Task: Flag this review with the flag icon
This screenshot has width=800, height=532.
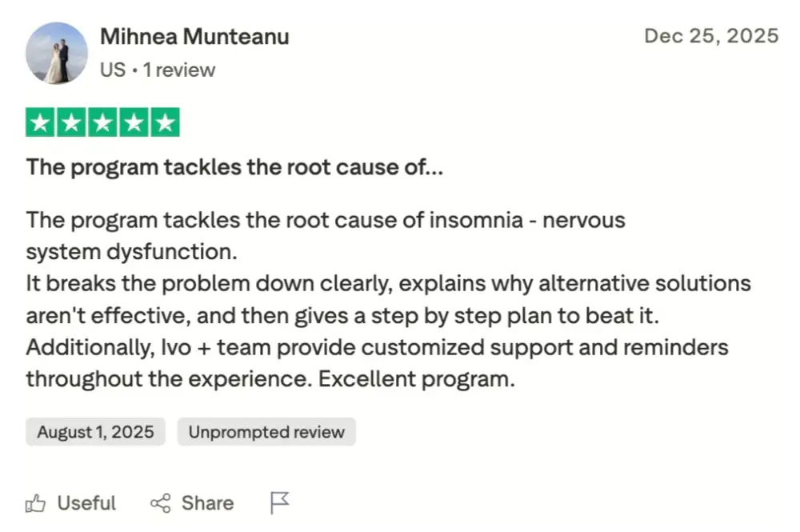Action: click(279, 502)
